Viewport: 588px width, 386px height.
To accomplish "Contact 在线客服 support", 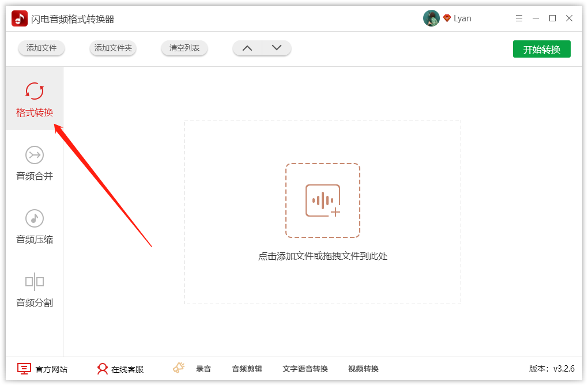I will tap(120, 369).
